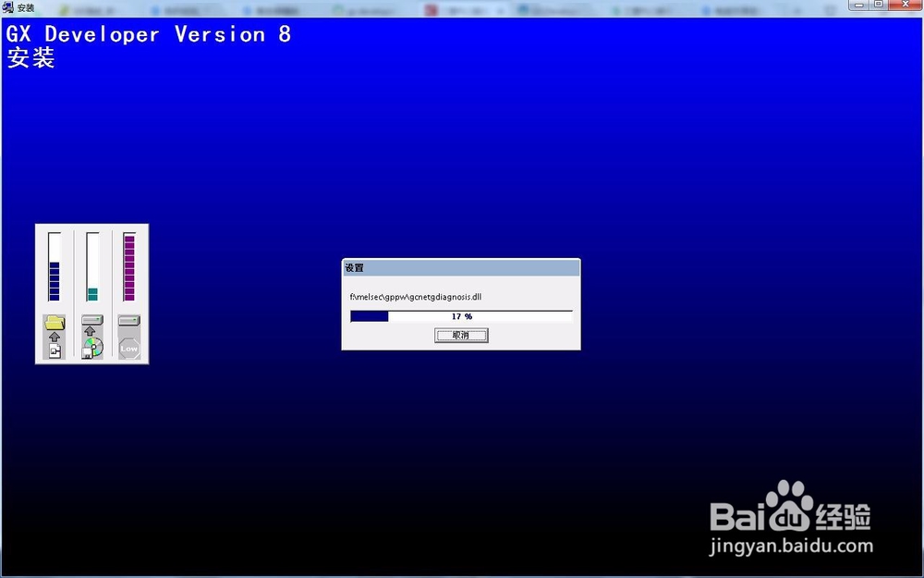
Task: Click the 取消 cancel button
Action: [x=461, y=335]
